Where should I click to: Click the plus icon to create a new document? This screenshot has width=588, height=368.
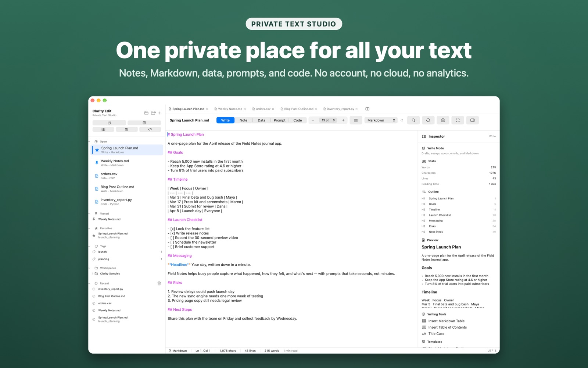click(159, 113)
